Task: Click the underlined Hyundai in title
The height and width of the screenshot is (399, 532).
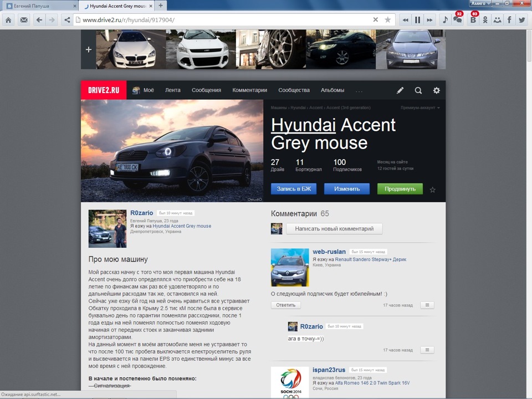Action: click(303, 125)
